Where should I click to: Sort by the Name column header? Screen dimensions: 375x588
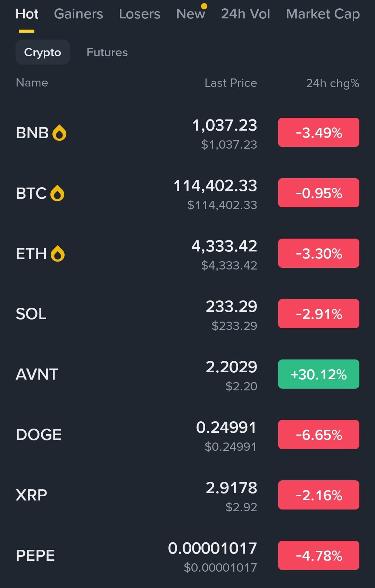click(32, 83)
